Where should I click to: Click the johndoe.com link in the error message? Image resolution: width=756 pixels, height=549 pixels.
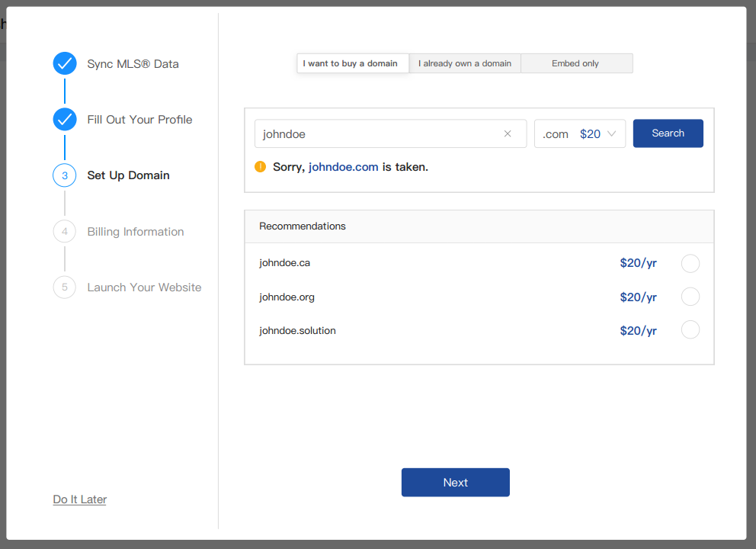pos(343,166)
